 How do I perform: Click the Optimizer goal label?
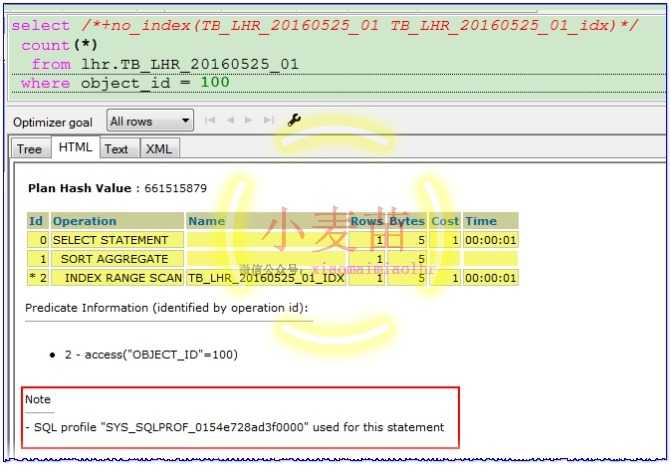click(53, 122)
